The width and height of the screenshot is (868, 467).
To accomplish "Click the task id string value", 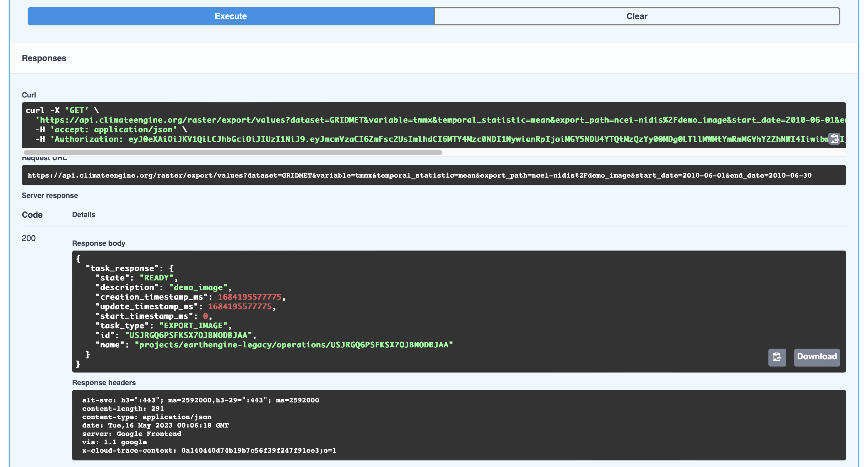I will 188,335.
